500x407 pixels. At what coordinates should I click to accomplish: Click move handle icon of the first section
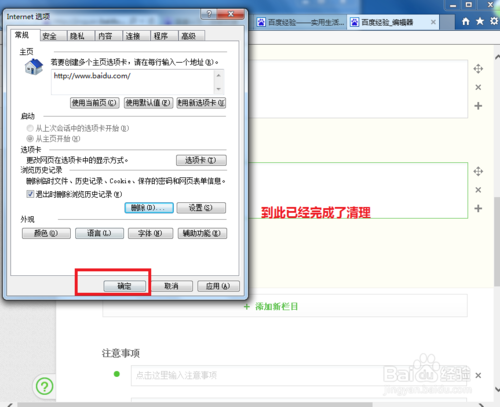[x=478, y=69]
